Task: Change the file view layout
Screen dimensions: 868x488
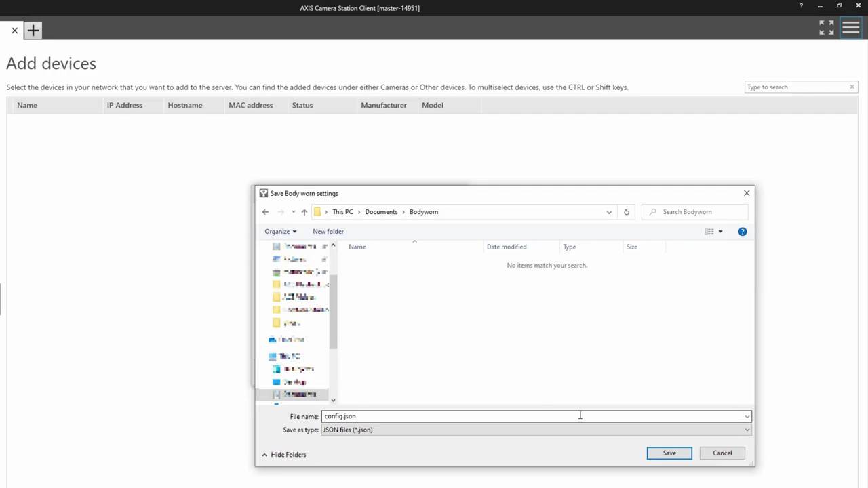Action: (709, 232)
